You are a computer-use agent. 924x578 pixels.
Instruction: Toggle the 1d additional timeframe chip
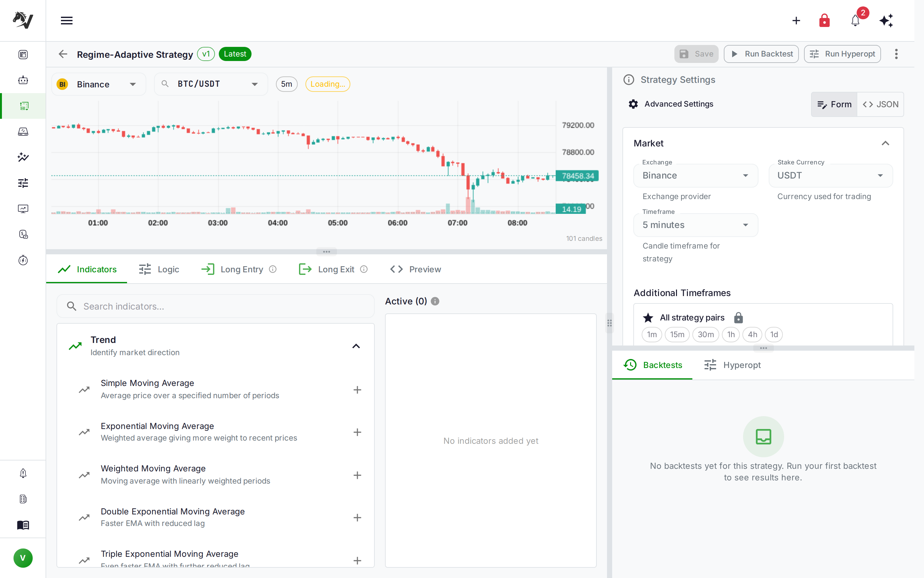[774, 335]
